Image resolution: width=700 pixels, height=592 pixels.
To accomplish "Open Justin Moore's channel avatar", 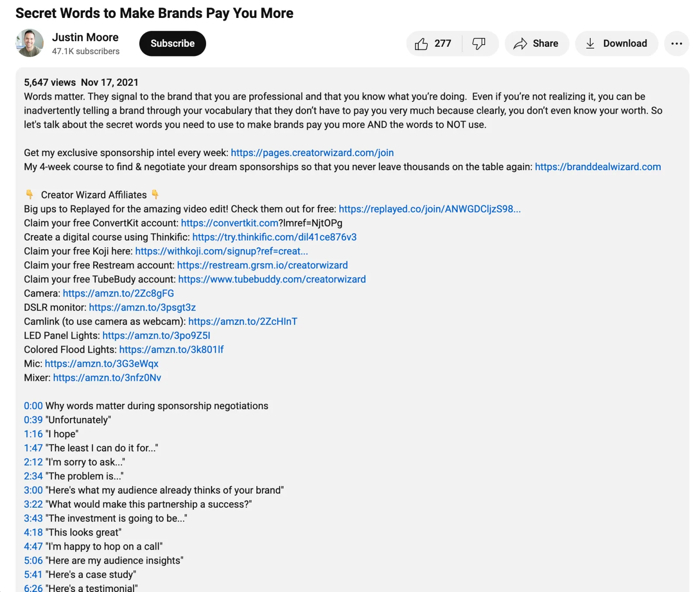I will pos(30,43).
